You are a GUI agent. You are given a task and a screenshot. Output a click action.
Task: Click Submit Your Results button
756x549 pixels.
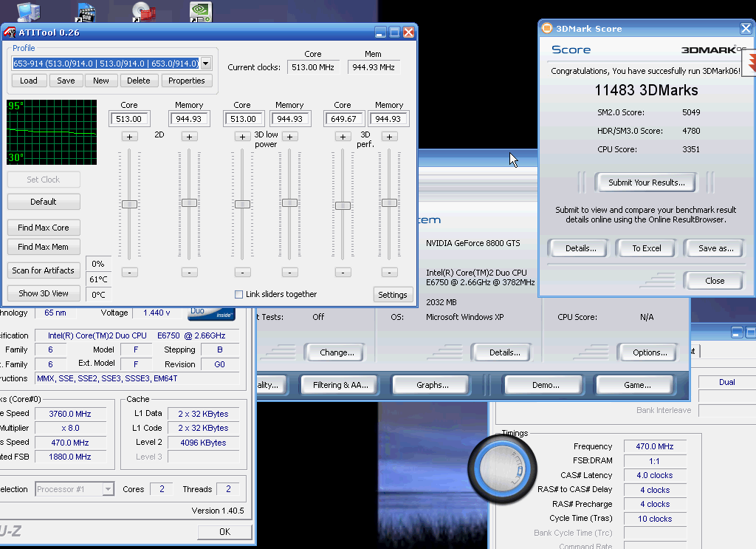[x=646, y=183]
